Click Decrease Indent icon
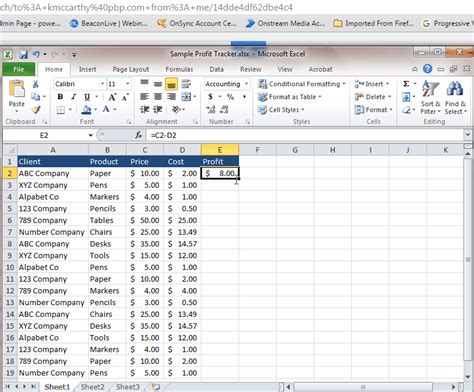The height and width of the screenshot is (392, 474). point(144,110)
